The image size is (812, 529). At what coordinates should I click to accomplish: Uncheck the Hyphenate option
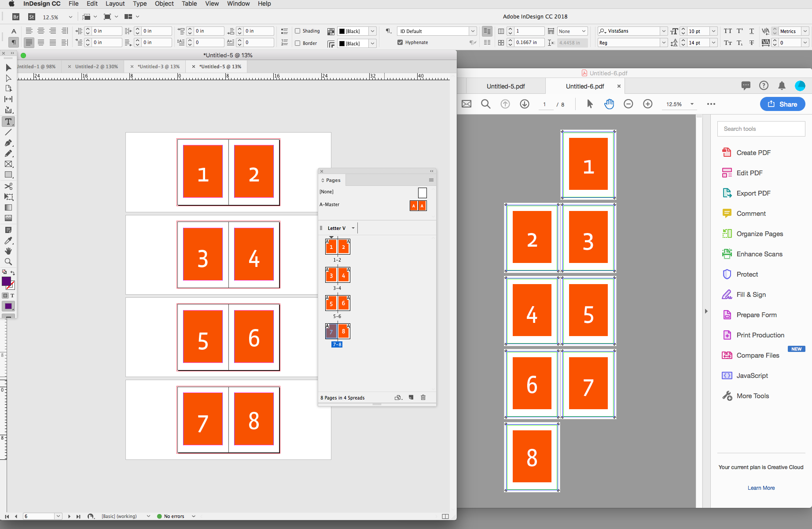tap(400, 42)
